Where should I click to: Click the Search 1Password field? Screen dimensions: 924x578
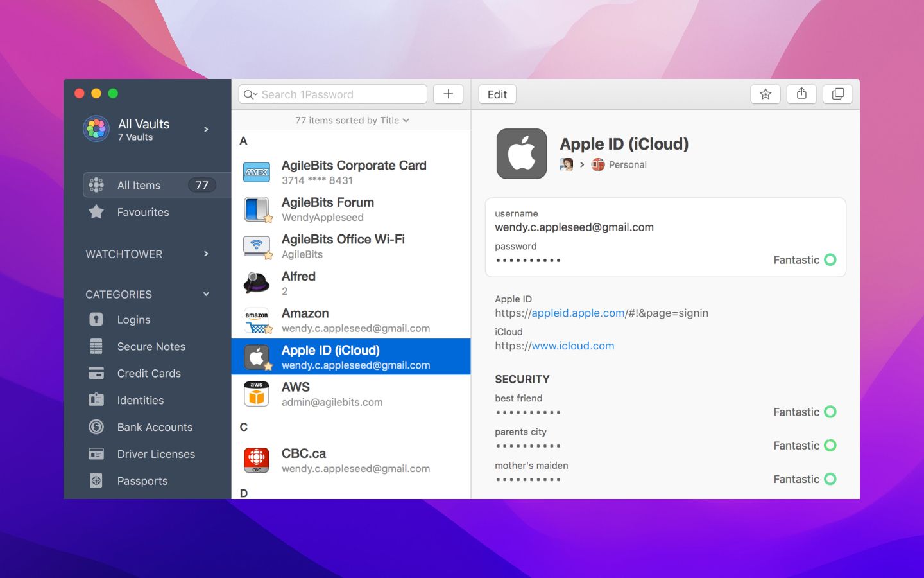point(333,94)
